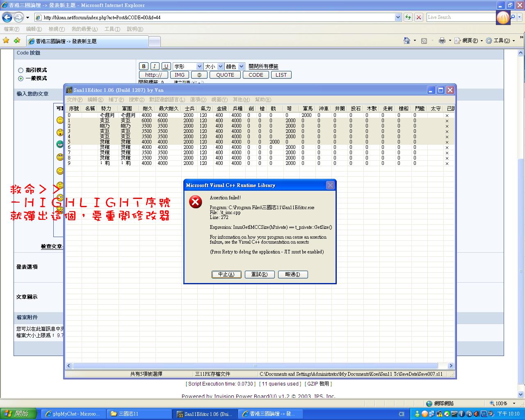Viewport: 525px width, 420px height.
Task: Select row 9 in the San11Editor table
Action: click(x=260, y=163)
